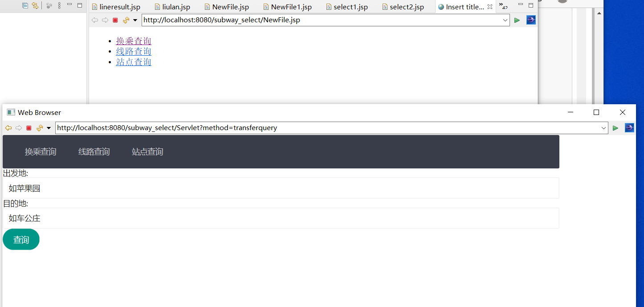Stop loading in the Eclipse internal browser
Viewport: 644px width, 307px height.
coord(115,20)
